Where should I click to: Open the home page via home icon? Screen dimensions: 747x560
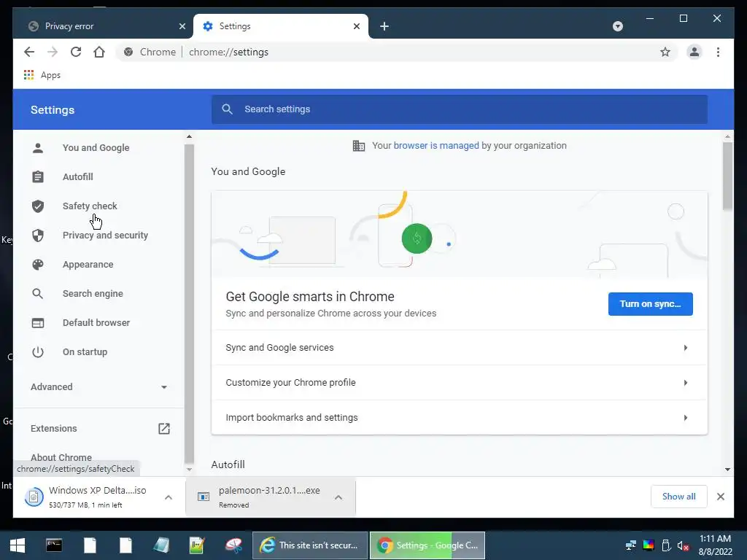(x=99, y=52)
